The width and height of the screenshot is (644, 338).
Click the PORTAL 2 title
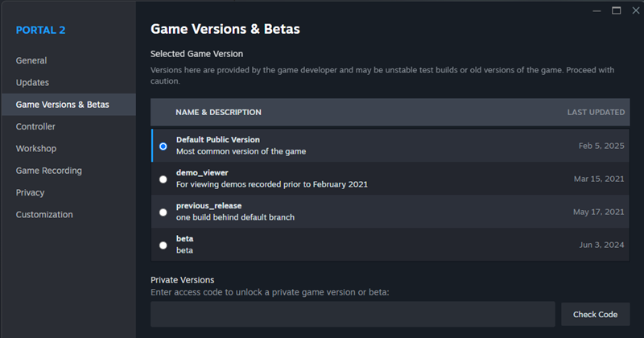[x=41, y=30]
